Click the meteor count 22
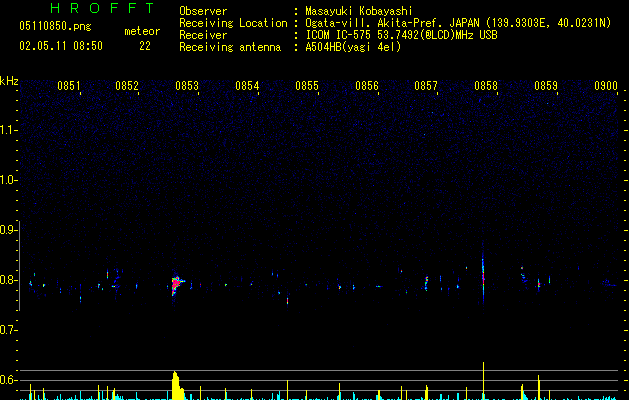Viewport: 629px width, 400px height. click(x=145, y=46)
